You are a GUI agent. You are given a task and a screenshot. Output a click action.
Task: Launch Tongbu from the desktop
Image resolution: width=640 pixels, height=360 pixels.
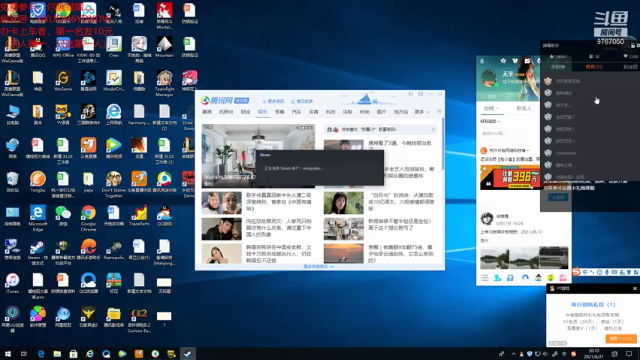click(38, 182)
